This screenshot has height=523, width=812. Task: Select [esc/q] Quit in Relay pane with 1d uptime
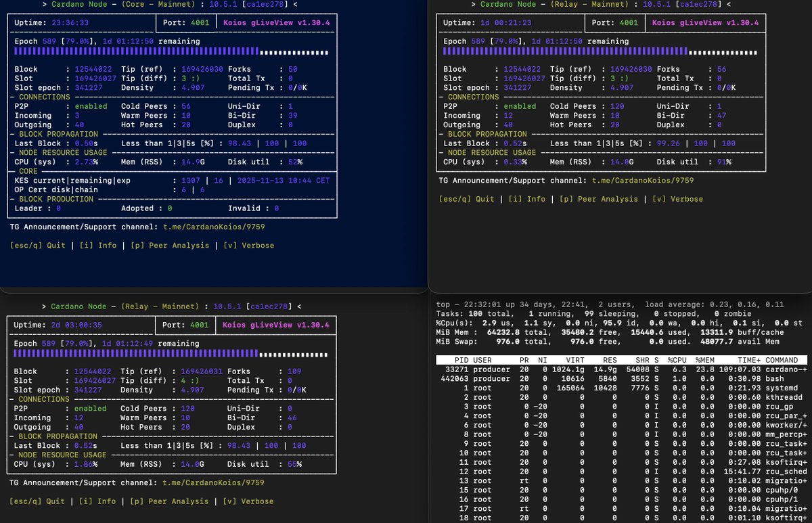(467, 199)
